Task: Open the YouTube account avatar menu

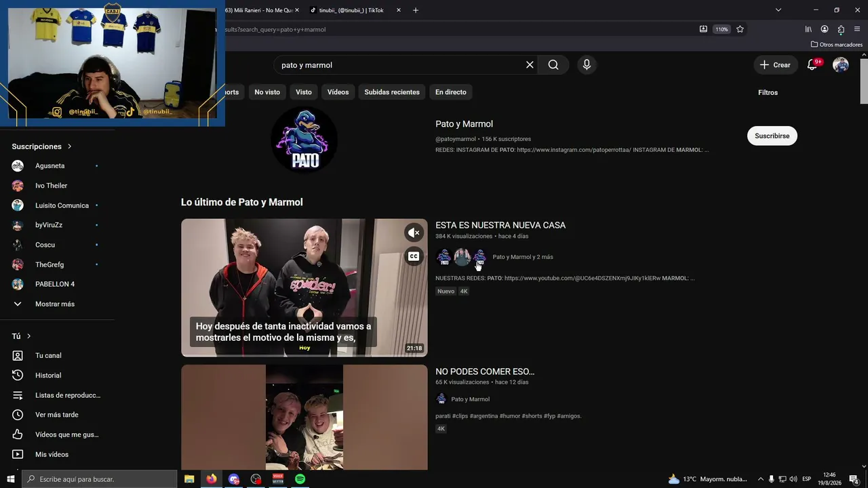Action: pos(841,65)
